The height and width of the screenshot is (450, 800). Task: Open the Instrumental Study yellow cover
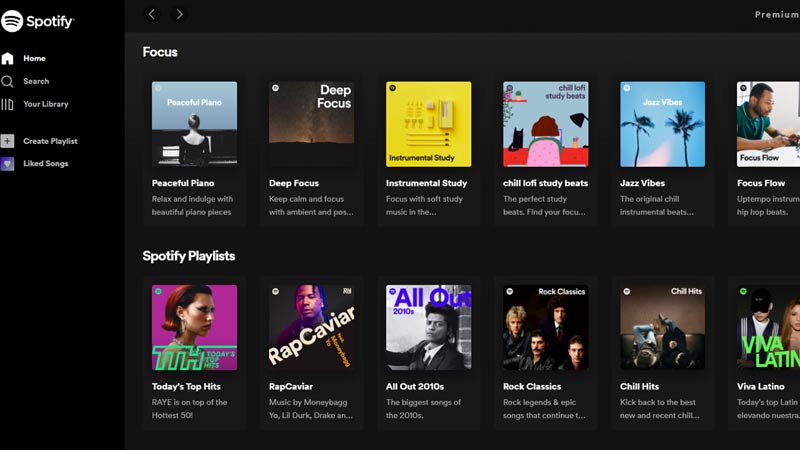[429, 124]
